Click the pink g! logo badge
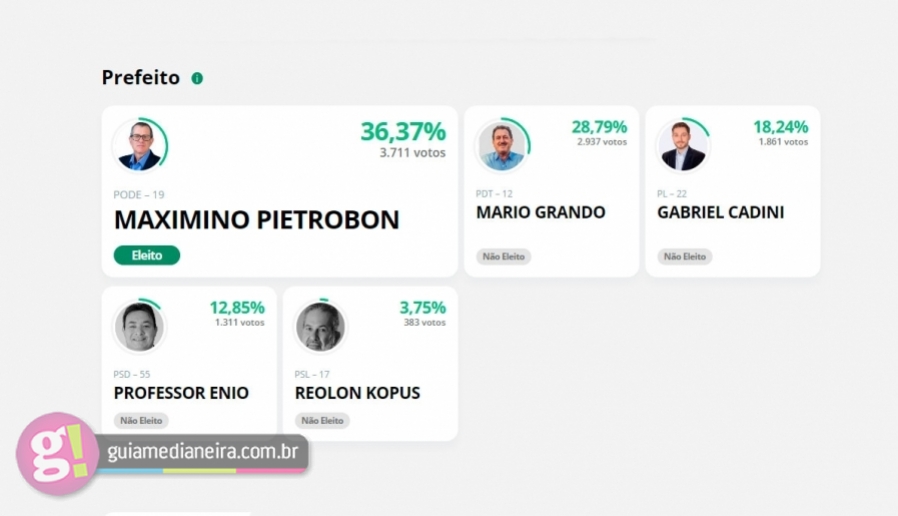 57,454
